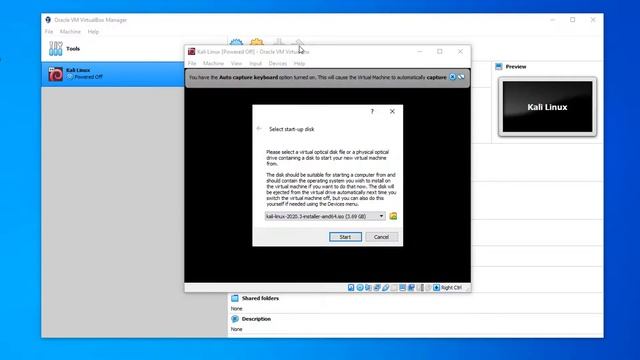640x360 pixels.
Task: Open the File menu in the Kali Linux VM window
Action: click(192, 63)
